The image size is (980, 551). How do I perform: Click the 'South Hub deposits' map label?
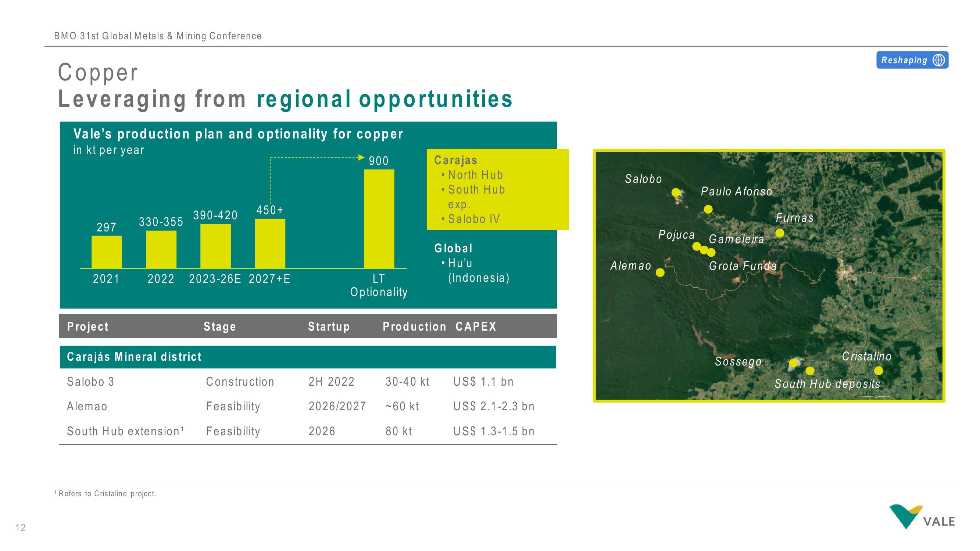[828, 384]
